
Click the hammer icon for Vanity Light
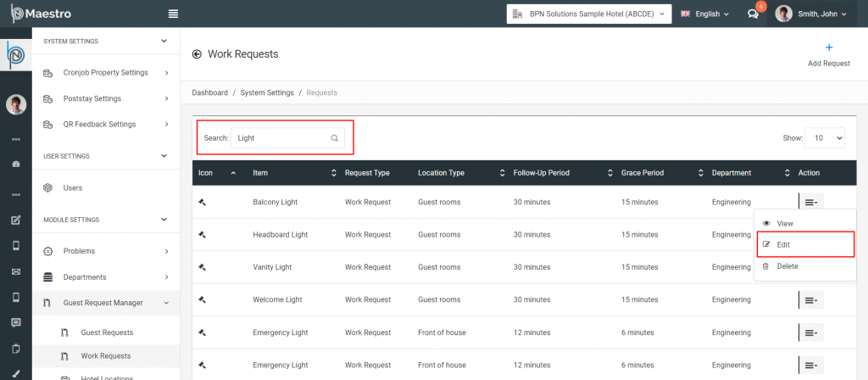[x=202, y=267]
